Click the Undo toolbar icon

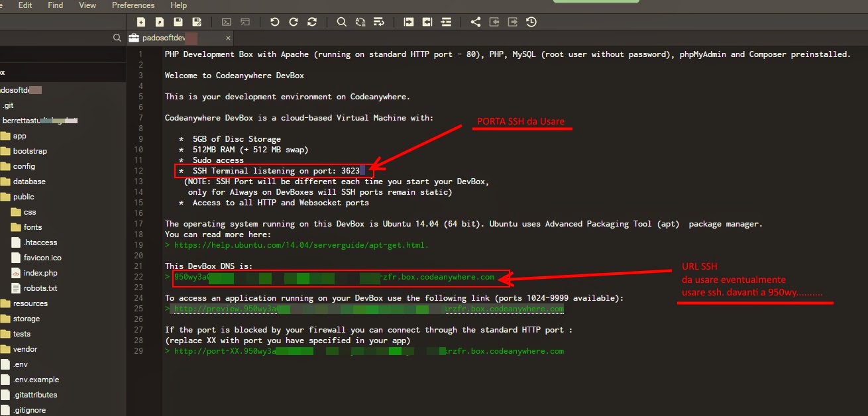[x=275, y=22]
